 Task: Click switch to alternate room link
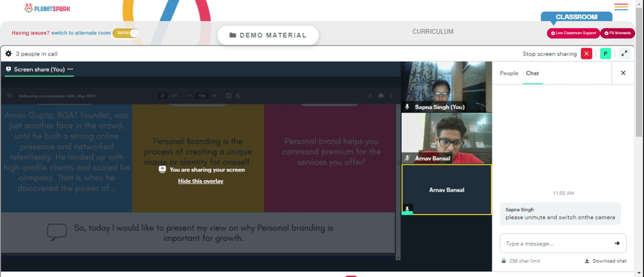coord(81,33)
